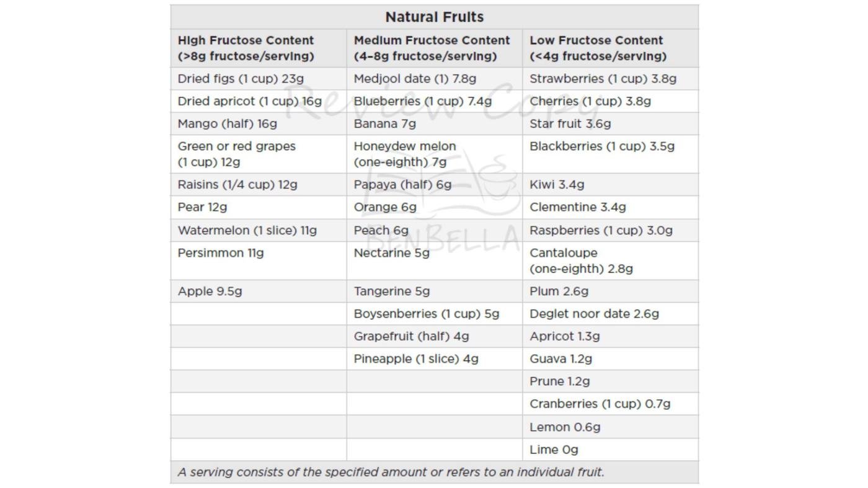Screen dimensions: 868x488
Task: Click the Lime 0g cell
Action: (554, 450)
